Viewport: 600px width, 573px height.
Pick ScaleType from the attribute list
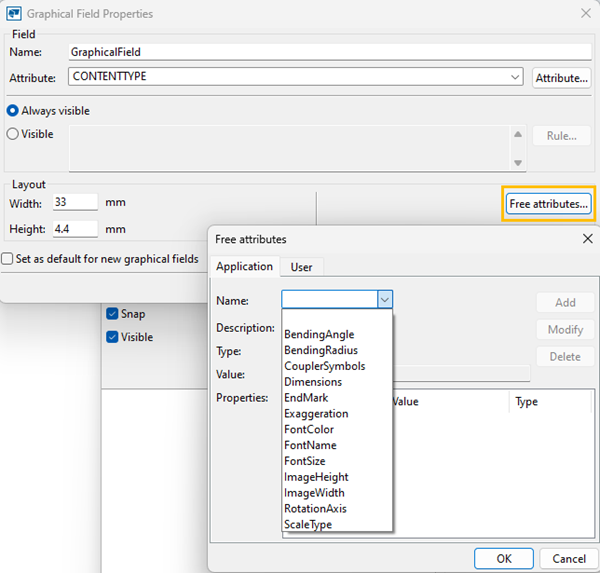point(308,524)
